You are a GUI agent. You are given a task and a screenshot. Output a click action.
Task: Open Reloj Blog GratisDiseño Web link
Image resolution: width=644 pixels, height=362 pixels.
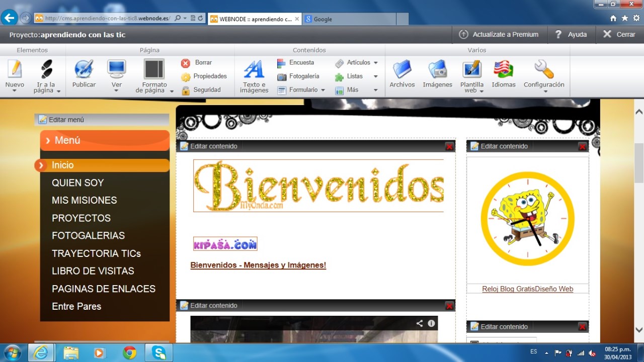click(527, 289)
